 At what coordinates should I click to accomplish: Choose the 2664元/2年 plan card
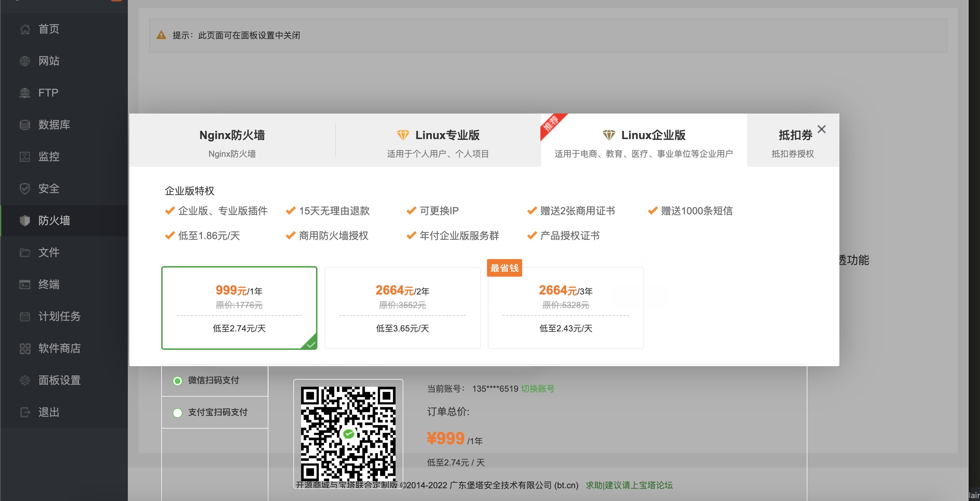[403, 308]
